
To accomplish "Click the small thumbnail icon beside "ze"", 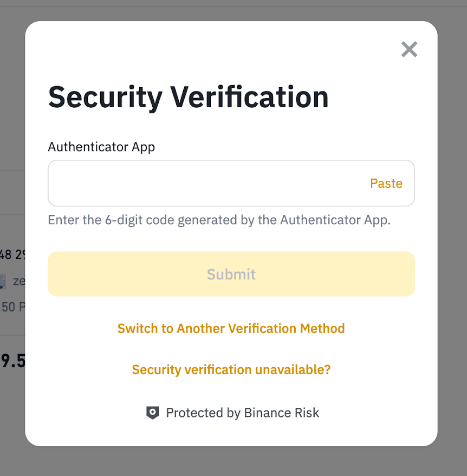I will tap(3, 282).
